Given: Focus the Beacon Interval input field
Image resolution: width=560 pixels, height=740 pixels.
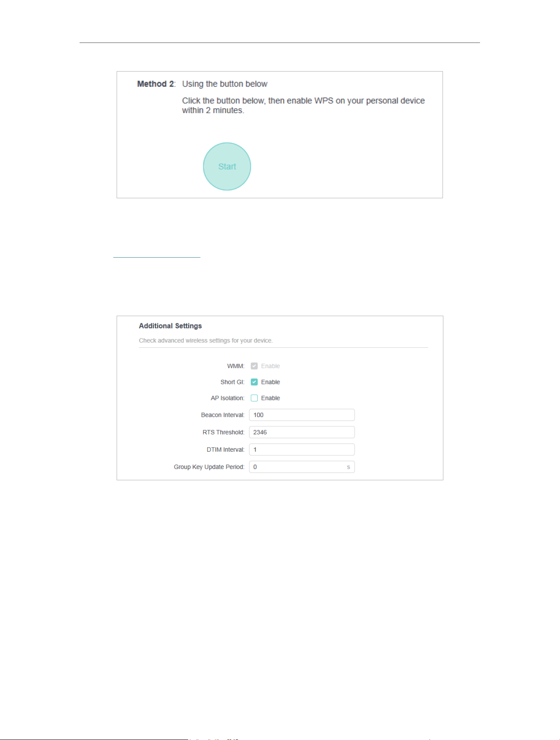Looking at the screenshot, I should [302, 415].
